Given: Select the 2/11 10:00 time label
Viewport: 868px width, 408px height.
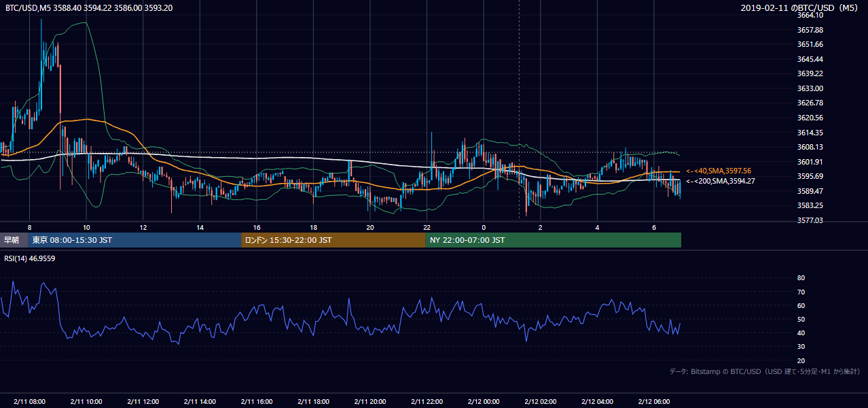Looking at the screenshot, I should pos(86,401).
